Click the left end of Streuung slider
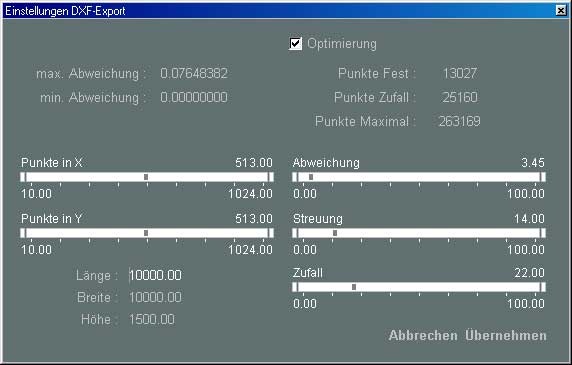Screen dimensions: 572x365 tap(295, 233)
